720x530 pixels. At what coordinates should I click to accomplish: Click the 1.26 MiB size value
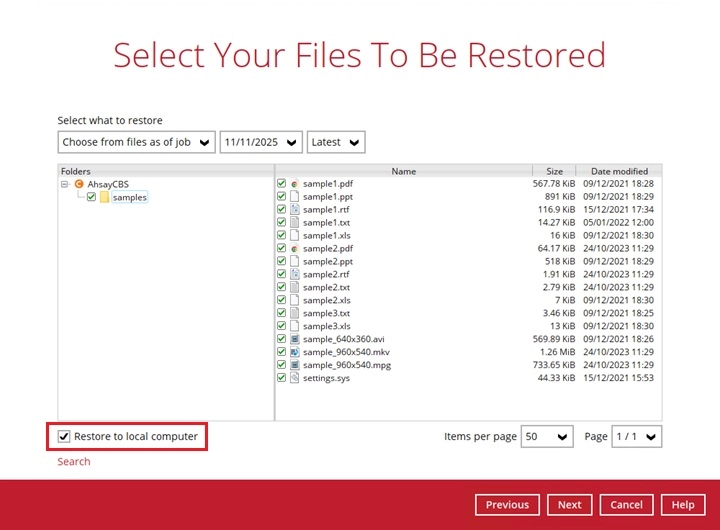click(557, 352)
